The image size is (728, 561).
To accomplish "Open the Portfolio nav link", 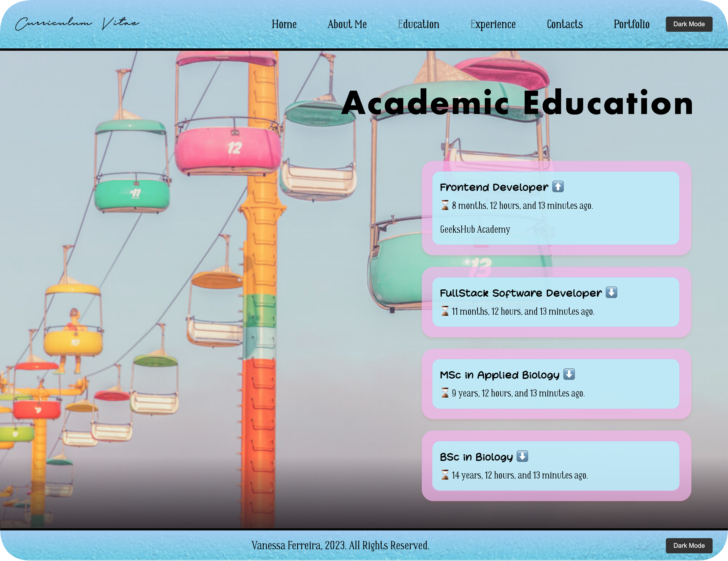I will pos(631,24).
